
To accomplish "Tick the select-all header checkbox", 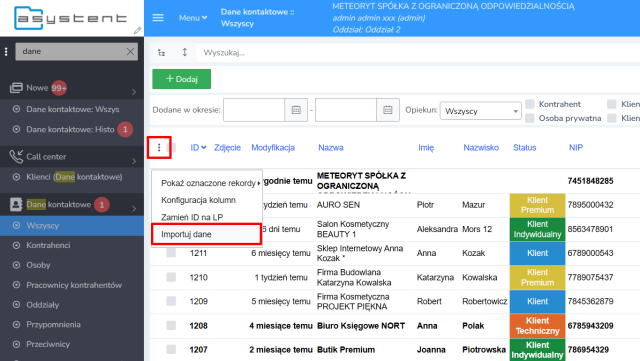I will pyautogui.click(x=172, y=147).
